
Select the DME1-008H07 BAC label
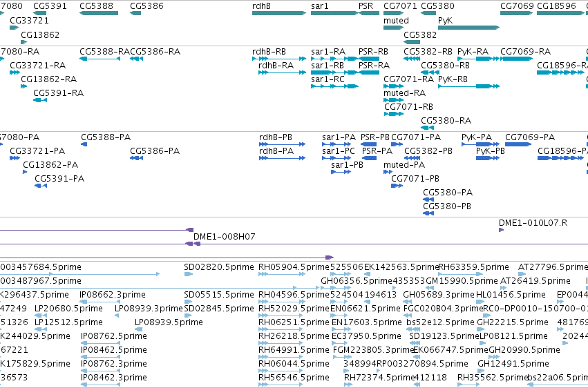225,237
